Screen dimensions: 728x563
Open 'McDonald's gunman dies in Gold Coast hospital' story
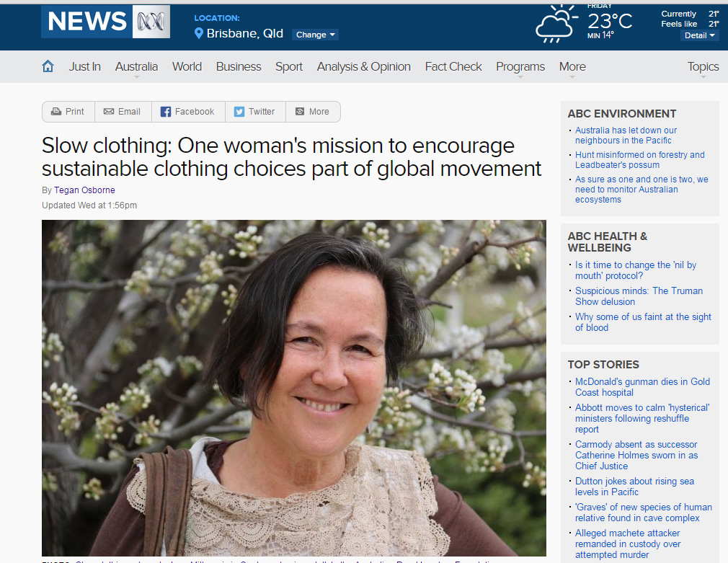click(642, 387)
